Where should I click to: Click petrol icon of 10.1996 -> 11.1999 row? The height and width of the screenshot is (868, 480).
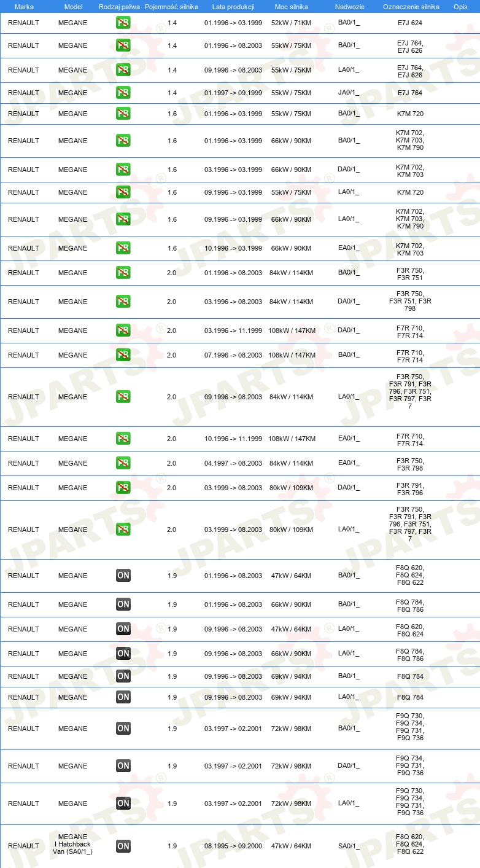(x=123, y=439)
